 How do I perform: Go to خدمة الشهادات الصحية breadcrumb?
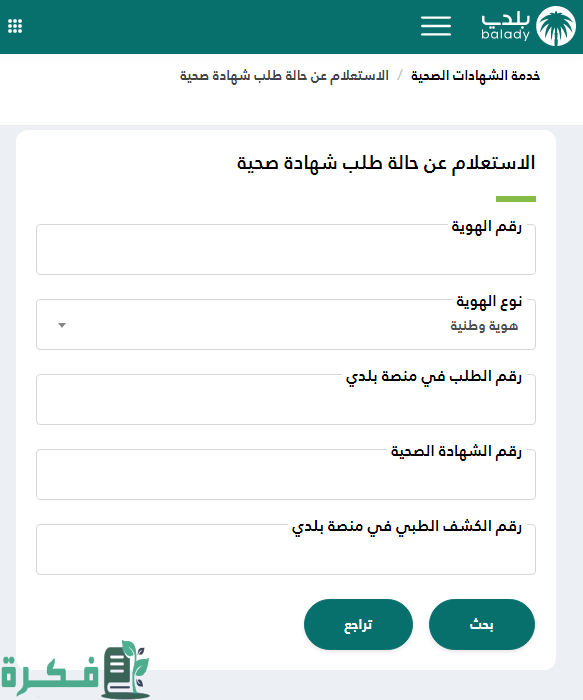(x=475, y=76)
